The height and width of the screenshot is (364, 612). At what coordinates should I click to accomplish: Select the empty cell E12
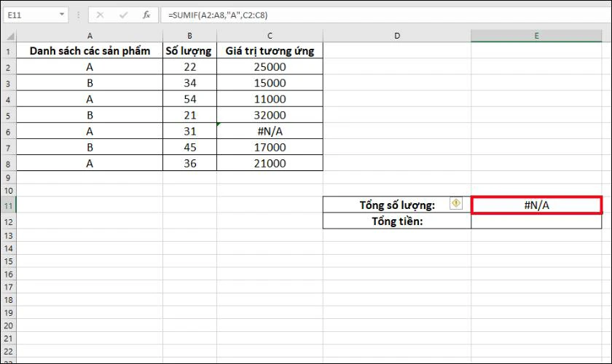[x=536, y=221]
